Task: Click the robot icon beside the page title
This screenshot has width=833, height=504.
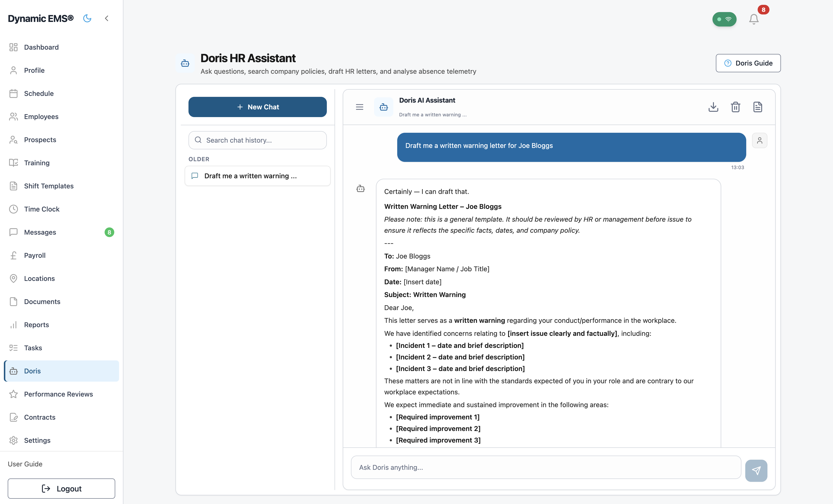Action: [185, 63]
